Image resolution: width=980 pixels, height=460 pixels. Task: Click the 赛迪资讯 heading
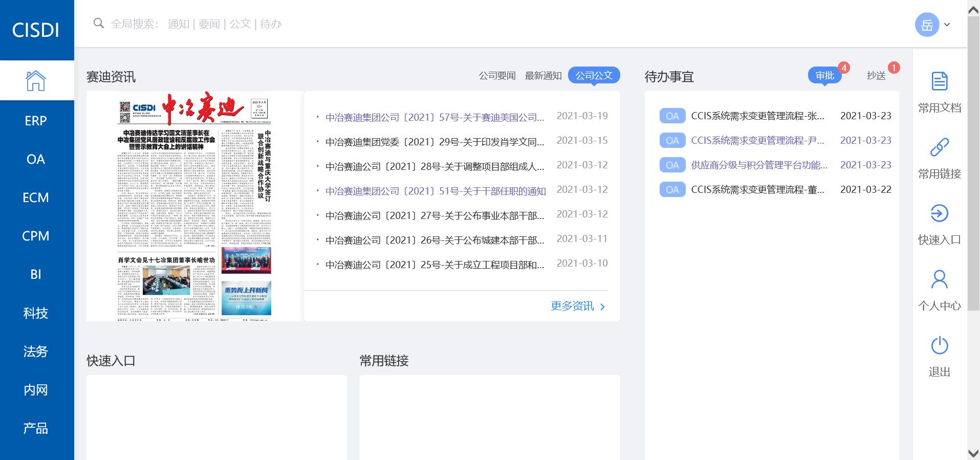(111, 77)
